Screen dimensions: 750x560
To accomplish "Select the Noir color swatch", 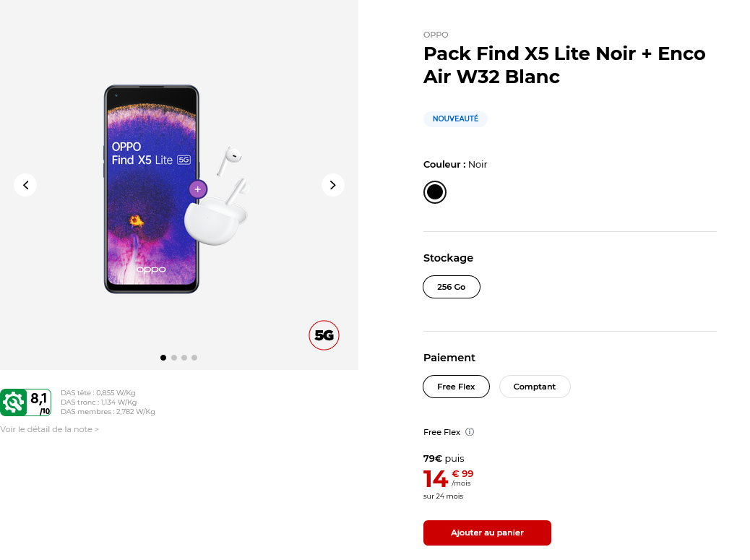I will [x=435, y=192].
